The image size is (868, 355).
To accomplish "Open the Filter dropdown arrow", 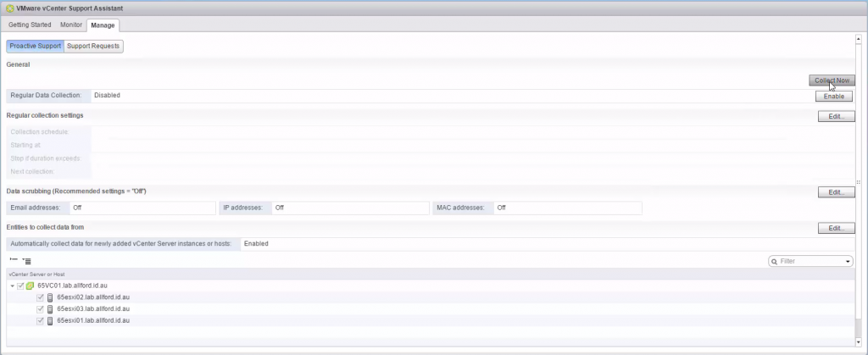I will tap(848, 262).
